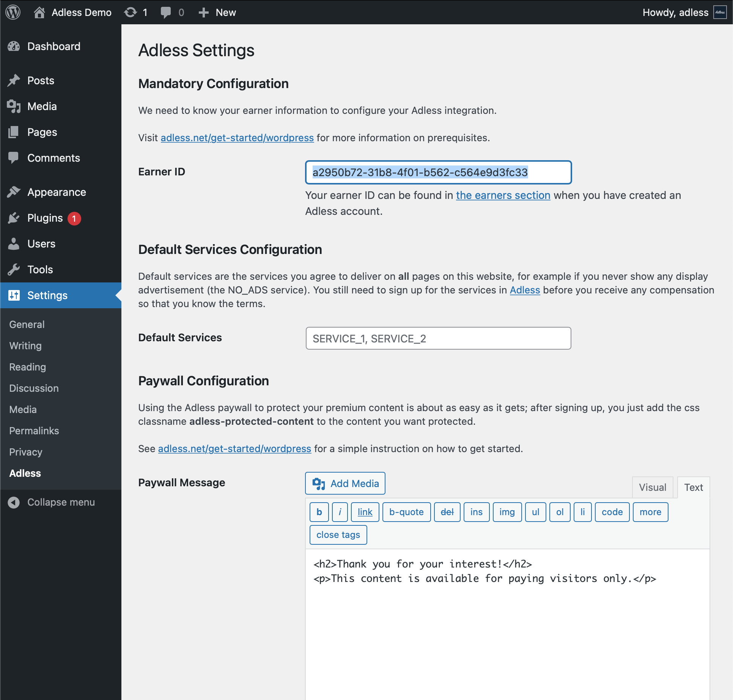Select the Text editor tab

(x=693, y=487)
